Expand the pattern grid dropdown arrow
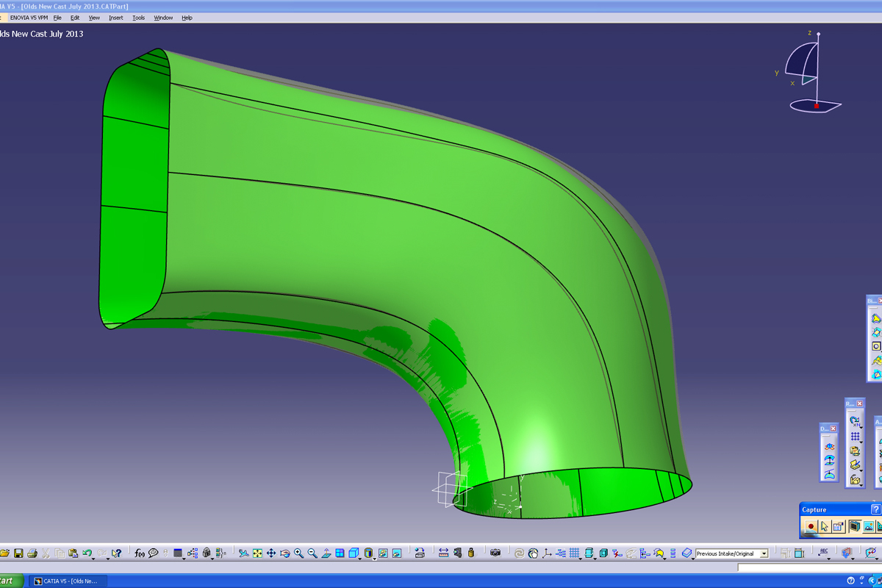The image size is (882, 588). pos(862,441)
